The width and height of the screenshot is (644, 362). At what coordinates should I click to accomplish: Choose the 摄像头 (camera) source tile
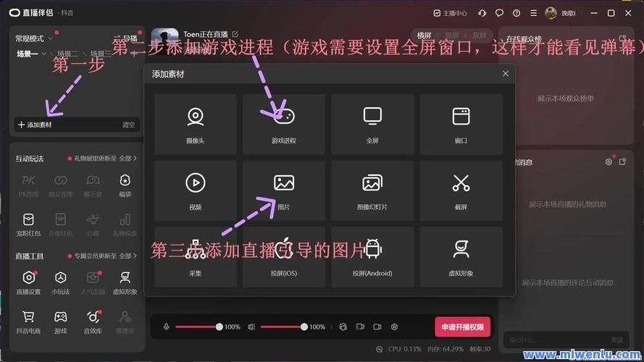pyautogui.click(x=195, y=125)
